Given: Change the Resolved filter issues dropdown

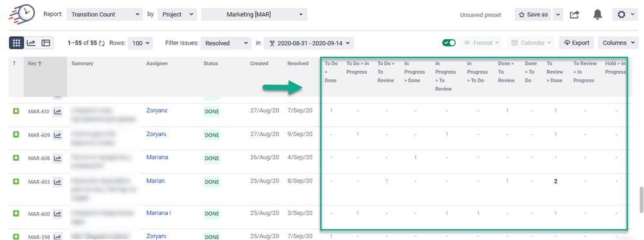Looking at the screenshot, I should [x=226, y=43].
